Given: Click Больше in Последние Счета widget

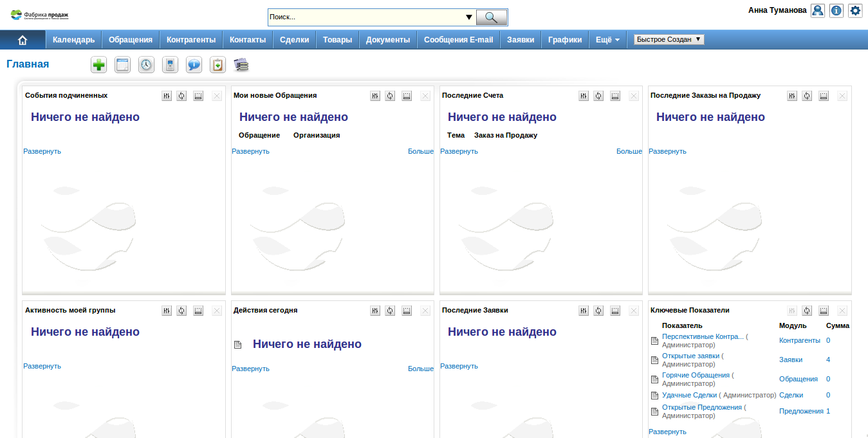Looking at the screenshot, I should click(629, 151).
